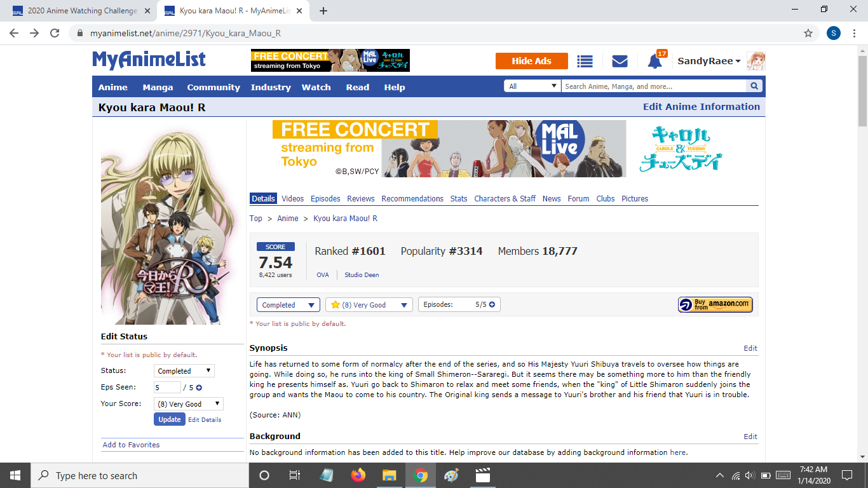Expand the All search category dropdown
868x488 pixels.
tap(532, 86)
